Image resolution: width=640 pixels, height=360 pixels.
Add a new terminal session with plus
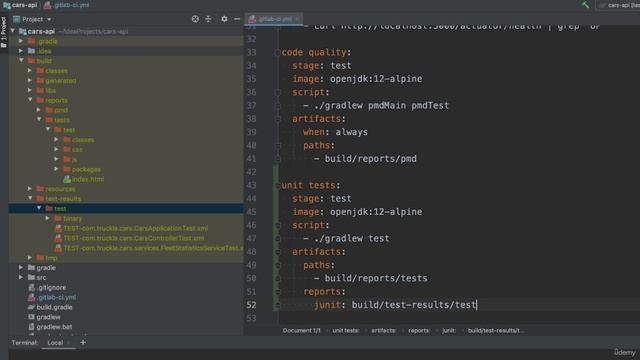point(83,342)
